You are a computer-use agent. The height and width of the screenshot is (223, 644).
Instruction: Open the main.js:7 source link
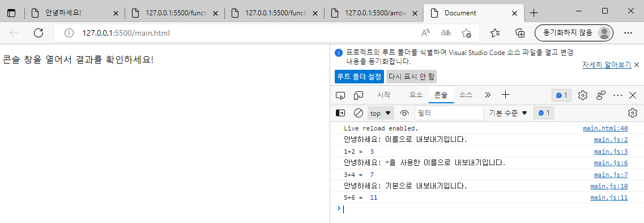611,174
